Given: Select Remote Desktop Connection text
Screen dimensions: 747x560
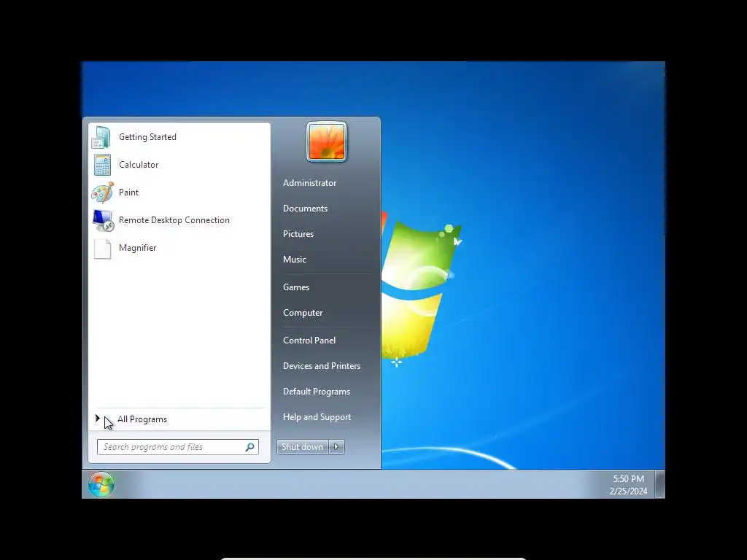Looking at the screenshot, I should 174,220.
